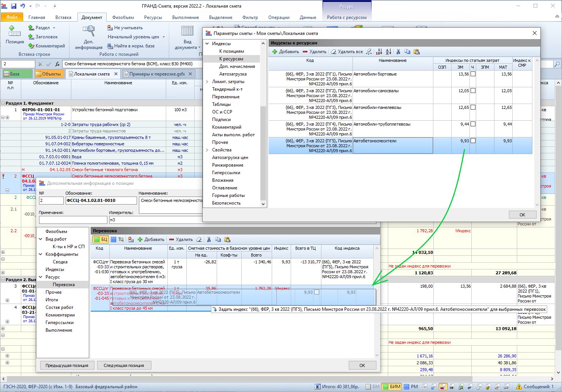Switch to Примеры к перевозке.gsfx document tab
Screen dimensions: 562x392
(x=157, y=74)
